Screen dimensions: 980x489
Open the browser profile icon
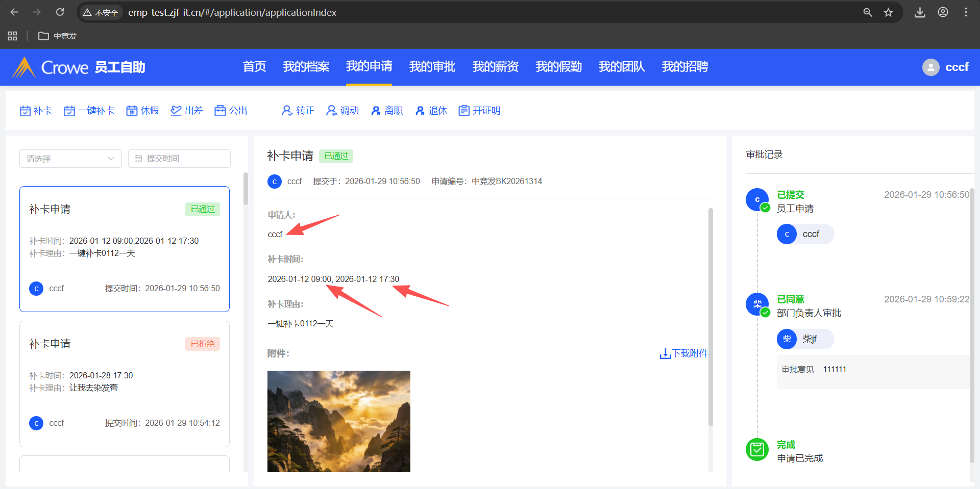[943, 12]
